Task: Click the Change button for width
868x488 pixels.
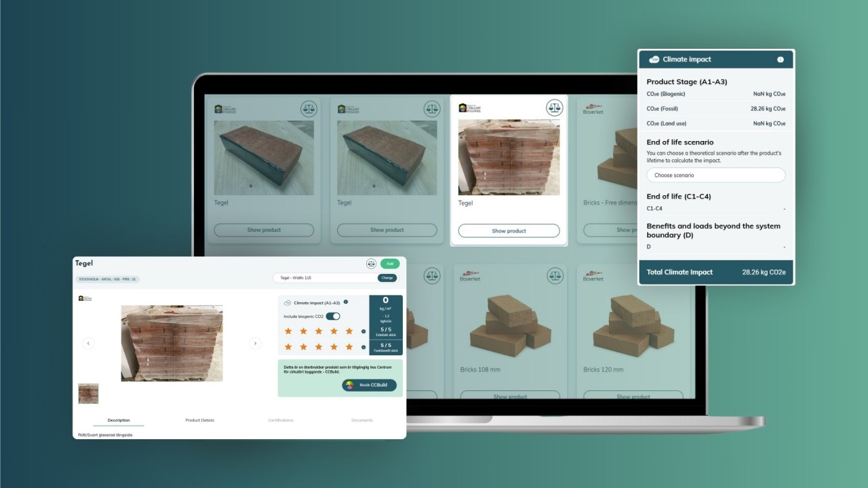Action: click(387, 278)
